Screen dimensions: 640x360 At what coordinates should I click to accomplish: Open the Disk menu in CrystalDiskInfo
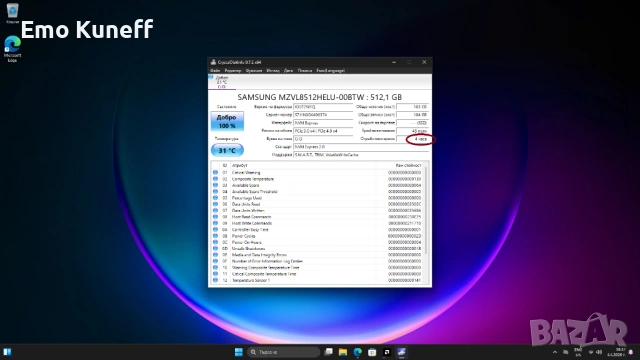[x=289, y=71]
